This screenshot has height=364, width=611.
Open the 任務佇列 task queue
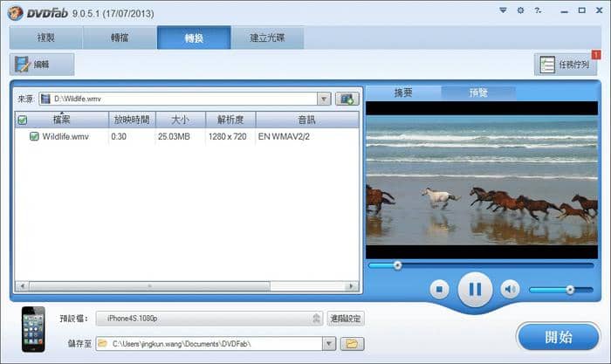coord(565,65)
